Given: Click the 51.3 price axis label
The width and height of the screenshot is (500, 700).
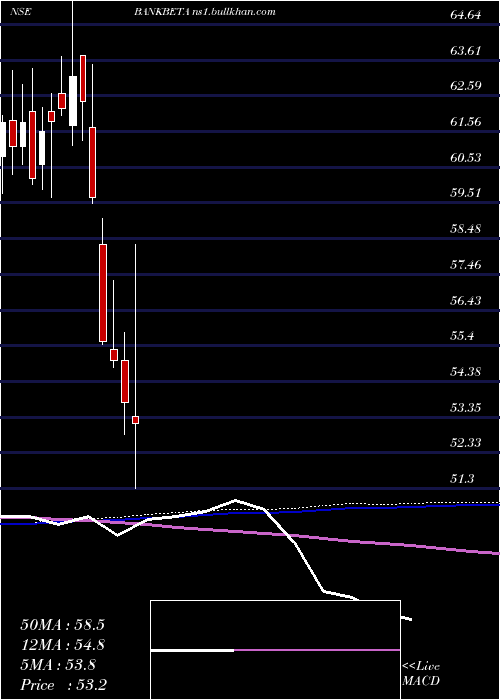Looking at the screenshot, I should (462, 479).
